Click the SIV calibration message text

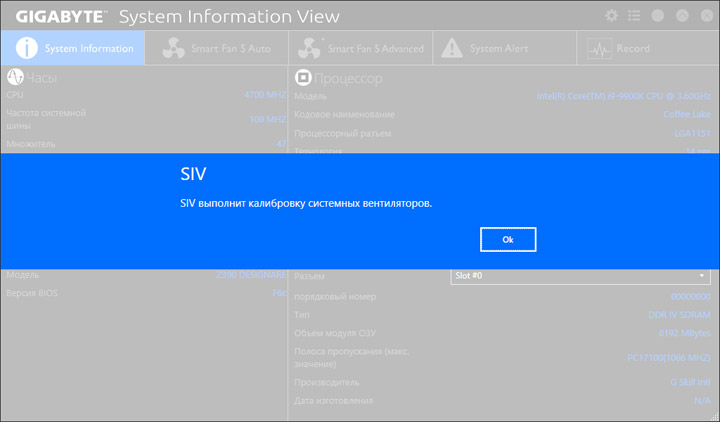(x=306, y=203)
